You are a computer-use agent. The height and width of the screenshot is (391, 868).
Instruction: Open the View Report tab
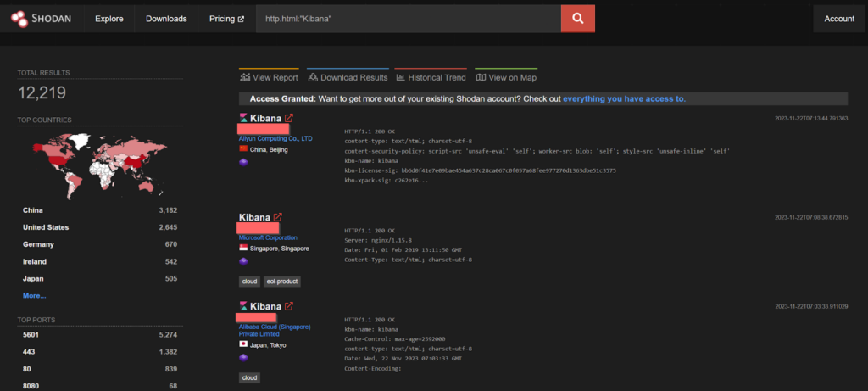click(269, 77)
